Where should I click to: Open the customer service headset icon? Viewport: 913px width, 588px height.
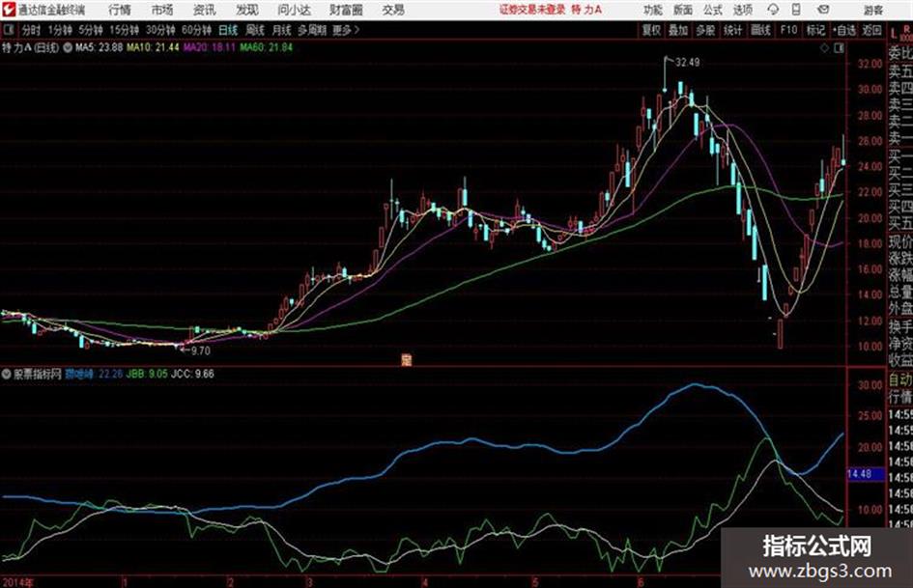[773, 10]
